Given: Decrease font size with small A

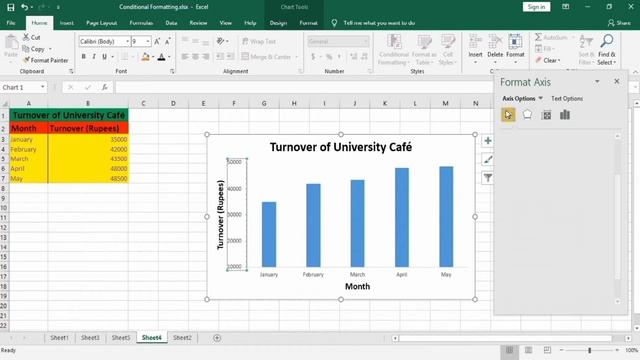Looking at the screenshot, I should point(167,41).
